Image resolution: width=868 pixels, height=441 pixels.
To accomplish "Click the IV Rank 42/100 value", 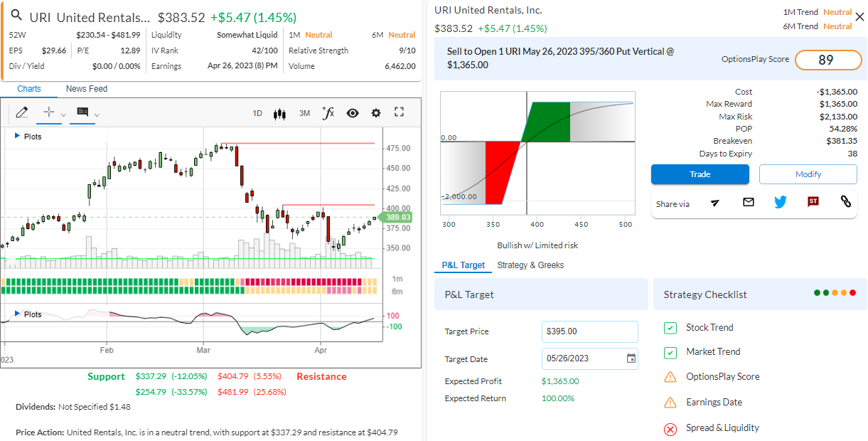I will tap(265, 51).
